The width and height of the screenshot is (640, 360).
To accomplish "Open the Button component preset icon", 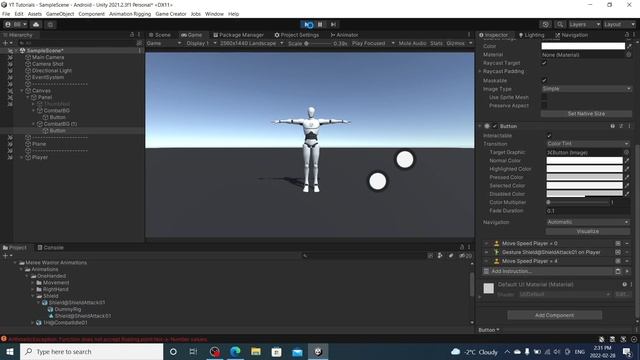I will click(621, 126).
